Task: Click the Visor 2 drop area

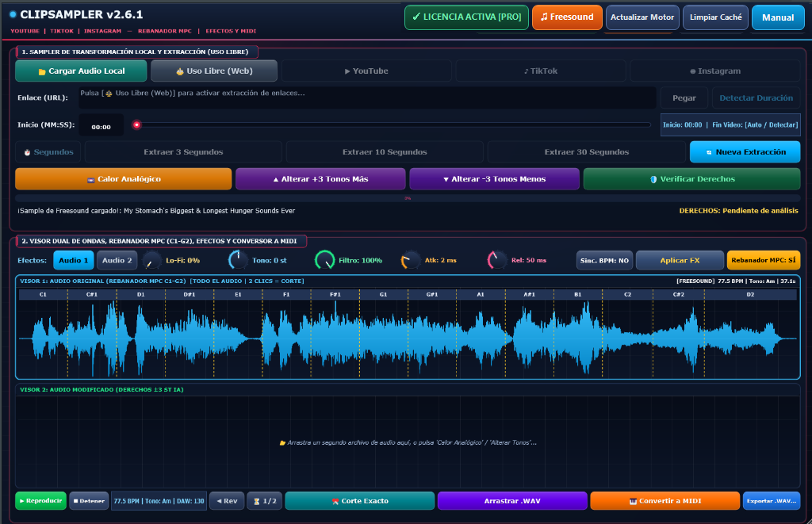Action: coord(408,442)
